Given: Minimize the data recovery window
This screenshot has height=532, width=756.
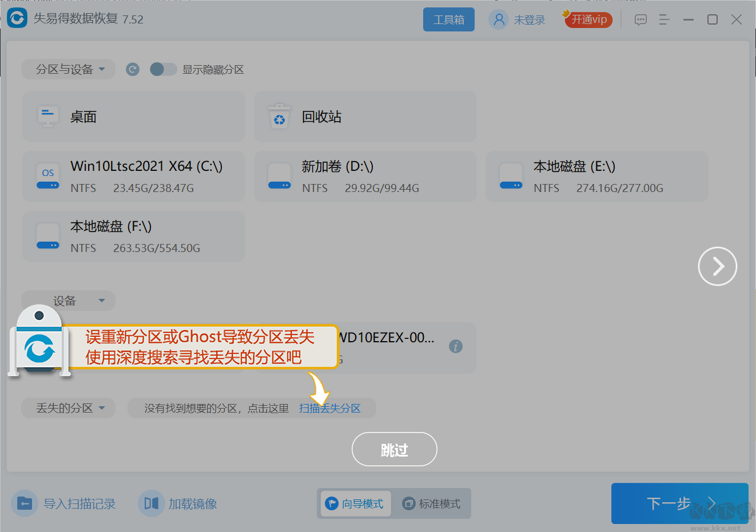Looking at the screenshot, I should (x=689, y=20).
